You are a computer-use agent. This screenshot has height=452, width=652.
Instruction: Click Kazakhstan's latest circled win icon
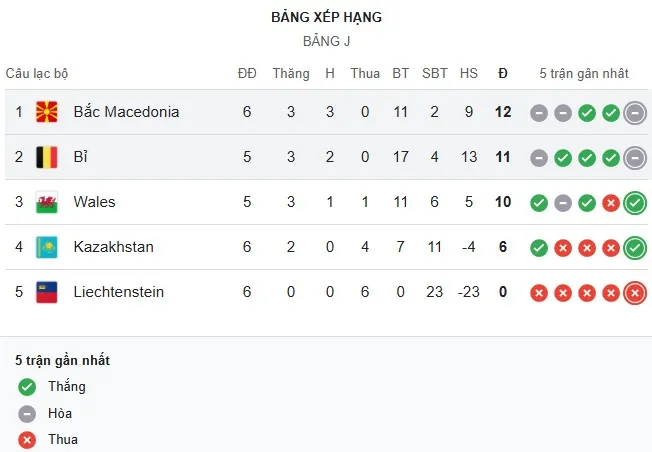[634, 248]
